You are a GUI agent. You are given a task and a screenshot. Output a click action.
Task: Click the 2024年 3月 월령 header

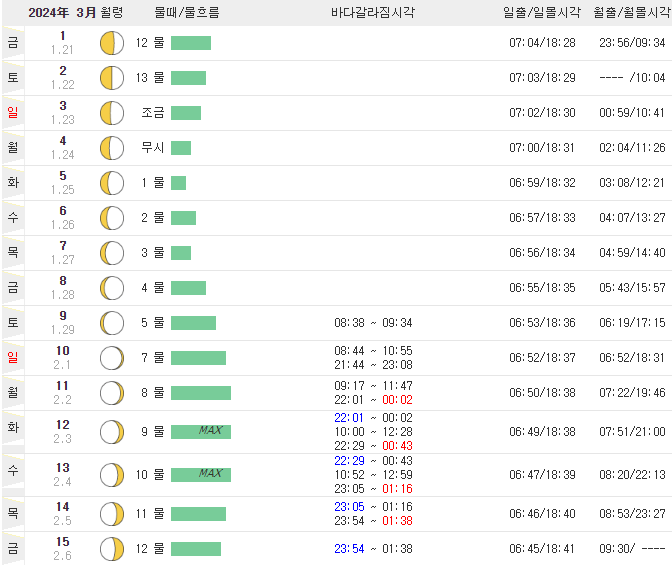tap(76, 12)
